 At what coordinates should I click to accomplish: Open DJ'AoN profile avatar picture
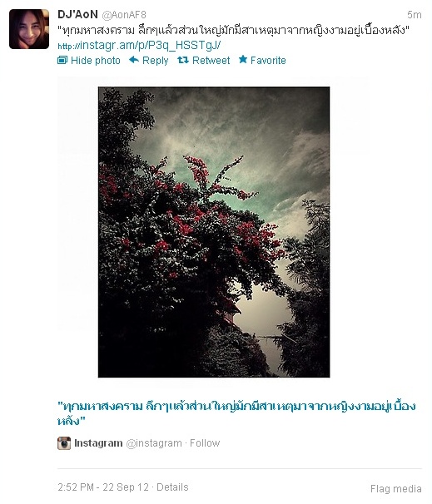[29, 29]
